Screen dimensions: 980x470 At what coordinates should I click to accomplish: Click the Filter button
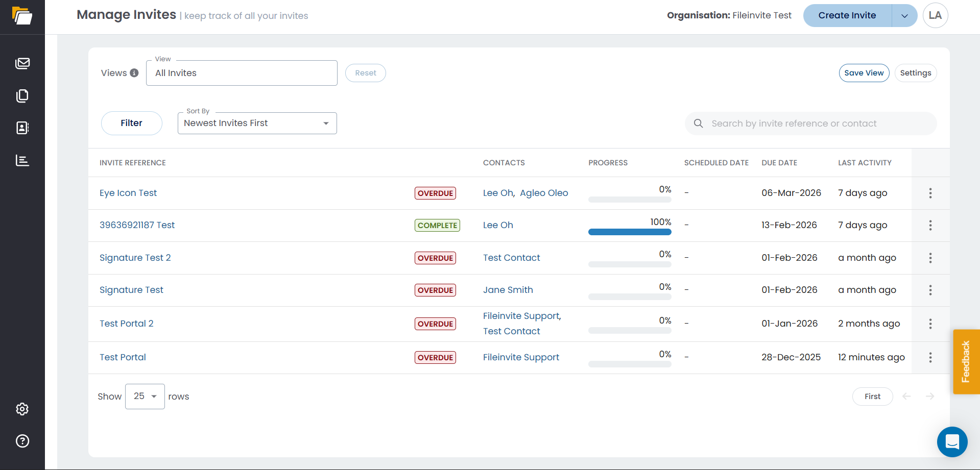[x=131, y=123]
